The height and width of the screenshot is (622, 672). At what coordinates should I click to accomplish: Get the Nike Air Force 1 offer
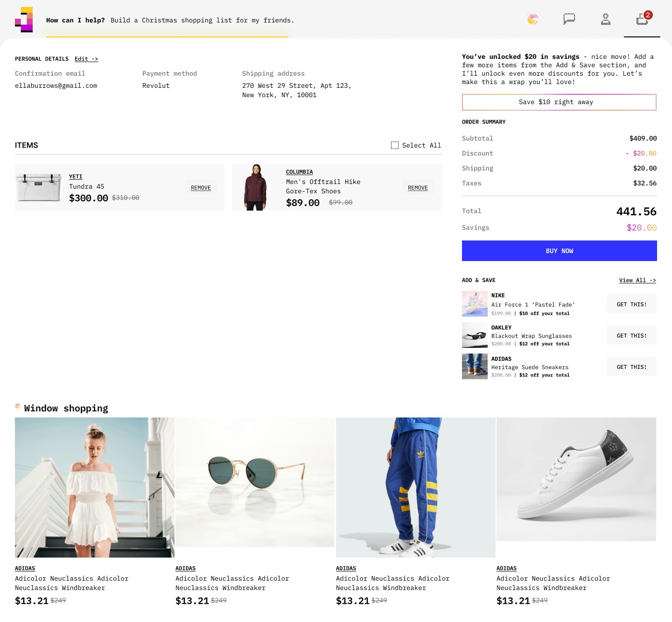pos(631,304)
